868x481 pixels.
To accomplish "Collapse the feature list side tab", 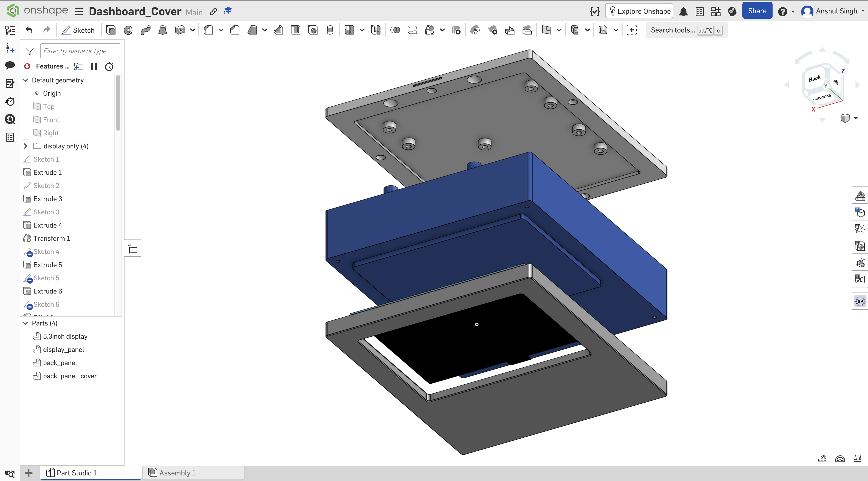I will [133, 249].
